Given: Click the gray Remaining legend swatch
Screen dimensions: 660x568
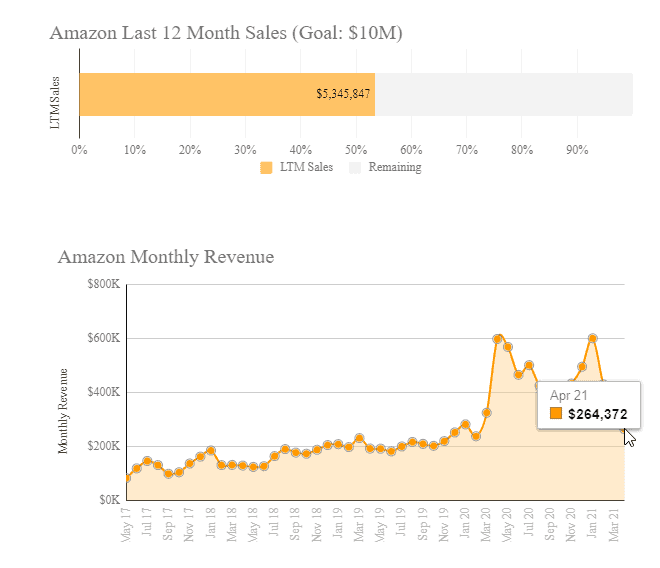Looking at the screenshot, I should [354, 168].
